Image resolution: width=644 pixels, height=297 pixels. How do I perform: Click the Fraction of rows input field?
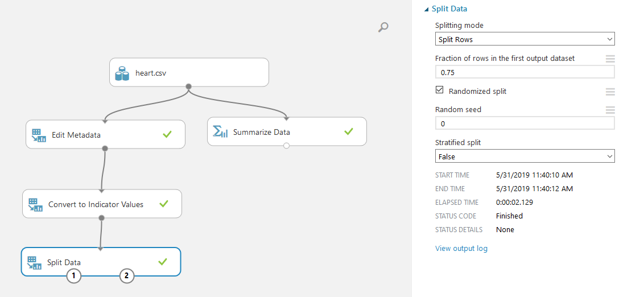525,72
